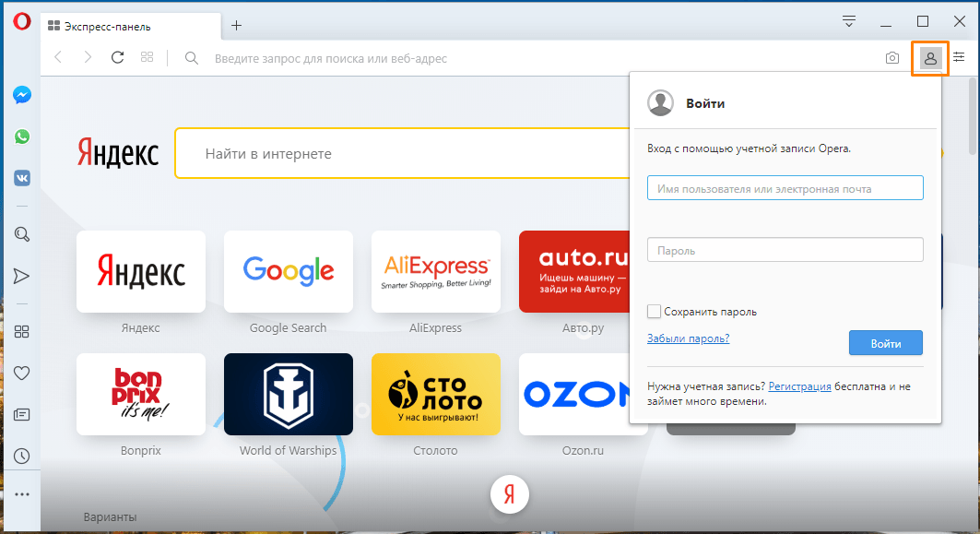Screen dimensions: 980x534
Task: Open Facebook Messenger in the sidebar
Action: [x=22, y=95]
